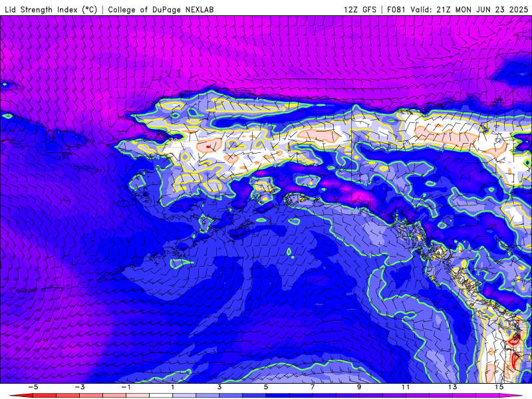This screenshot has height=399, width=532.
Task: Click the bright red segment right of −5 tick
Action: (44, 396)
